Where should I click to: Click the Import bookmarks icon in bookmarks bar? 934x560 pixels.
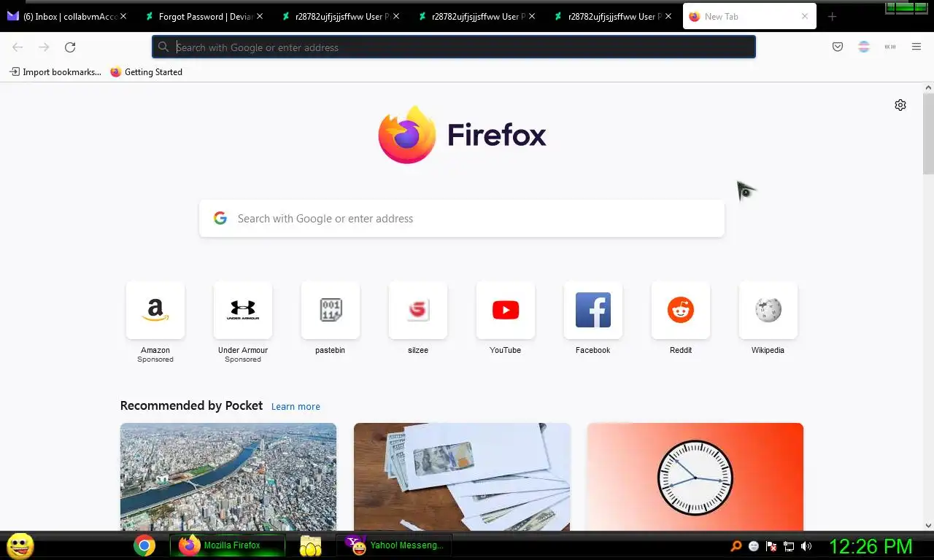15,72
